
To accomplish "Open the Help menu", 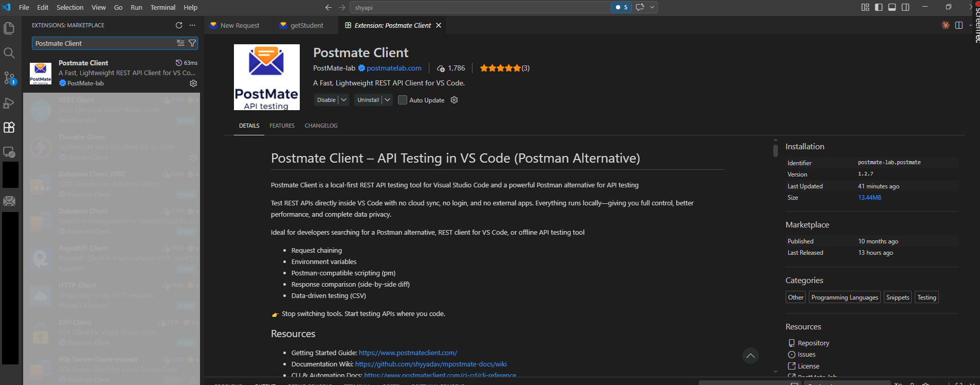I will click(x=191, y=7).
